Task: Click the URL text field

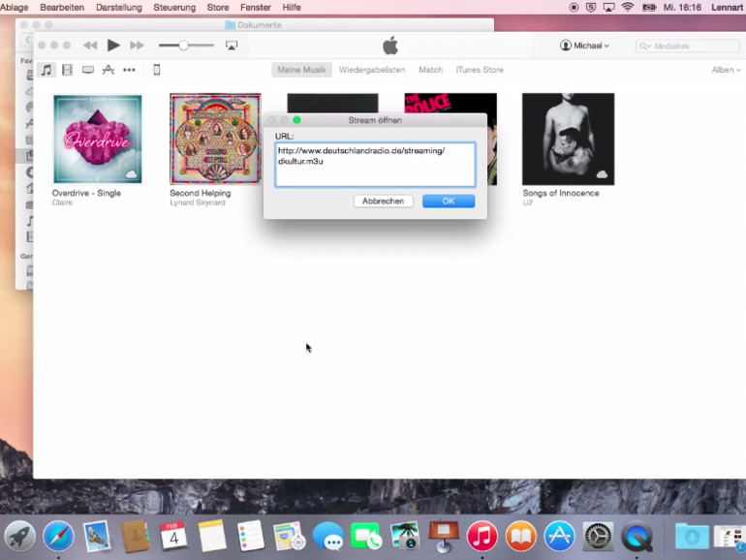Action: [x=375, y=165]
